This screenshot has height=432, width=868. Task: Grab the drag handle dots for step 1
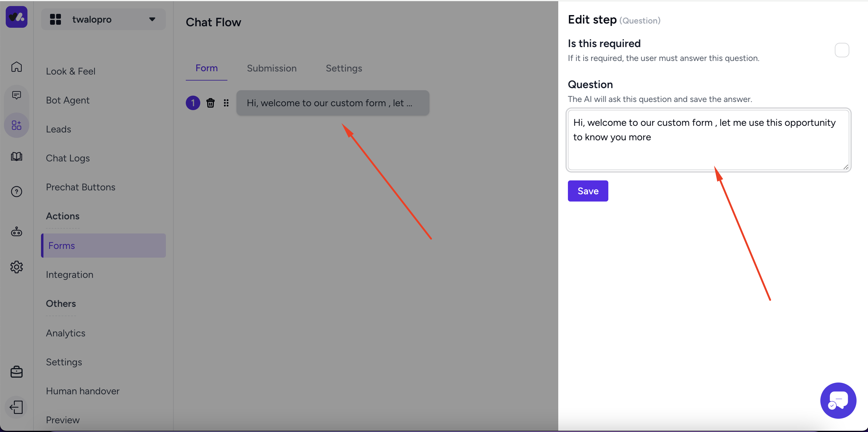pyautogui.click(x=226, y=103)
